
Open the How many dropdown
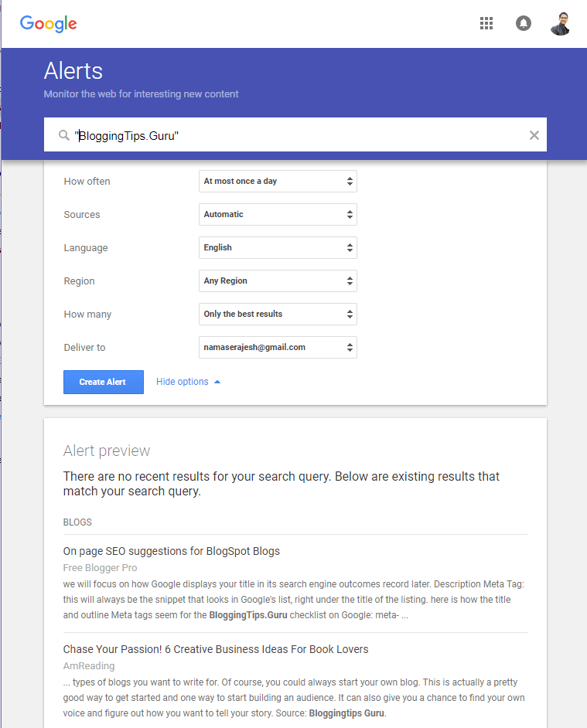click(278, 315)
